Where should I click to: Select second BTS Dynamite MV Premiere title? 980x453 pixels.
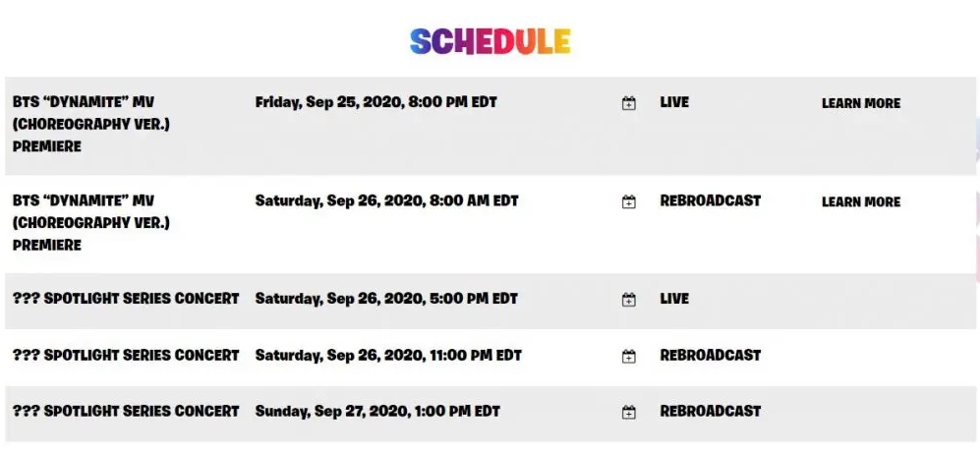(x=90, y=222)
